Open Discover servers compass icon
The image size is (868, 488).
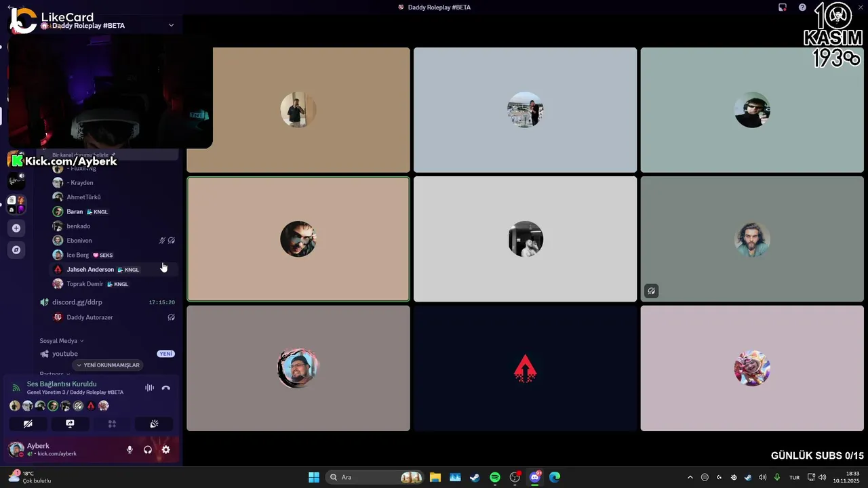pos(16,249)
